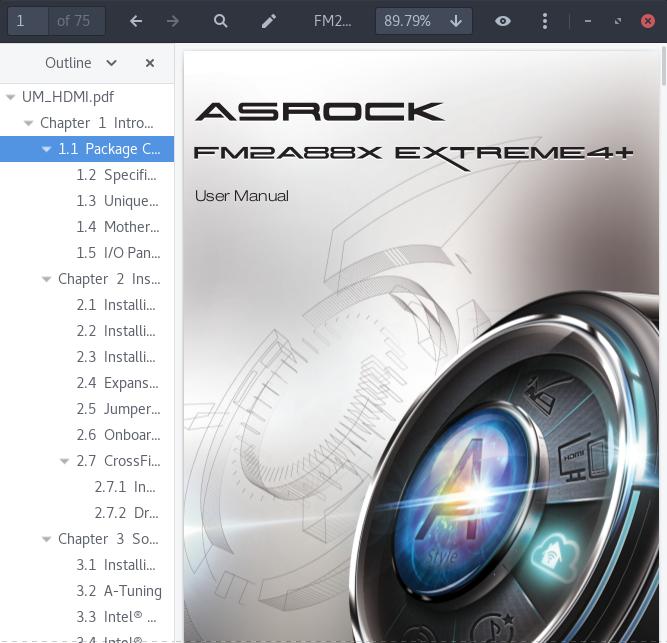
Task: Collapse Chapter 2 Ins... outline node
Action: click(46, 279)
